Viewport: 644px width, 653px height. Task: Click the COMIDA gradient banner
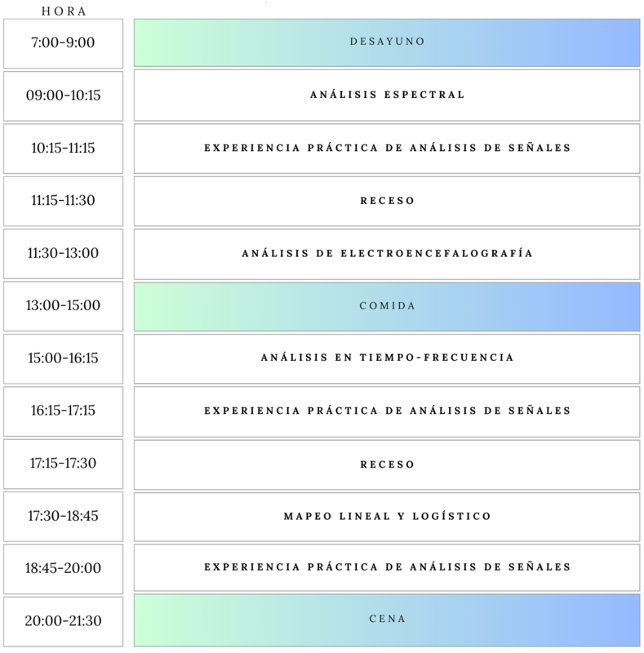pos(387,307)
